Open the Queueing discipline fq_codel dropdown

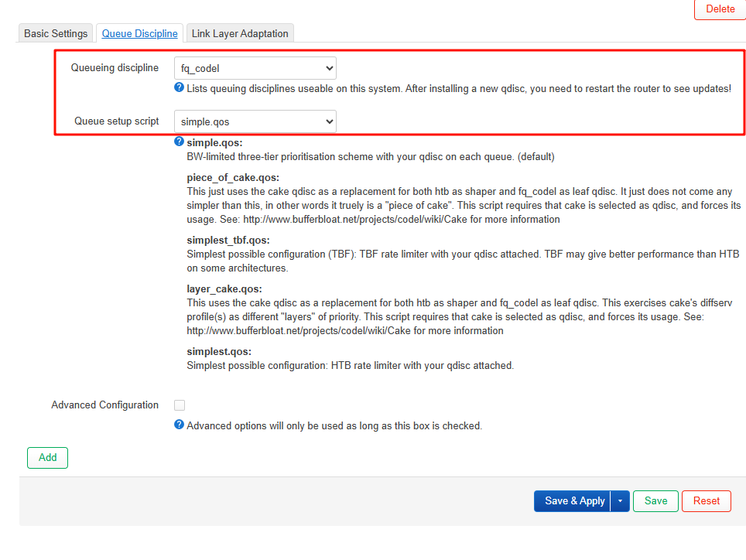pos(255,68)
